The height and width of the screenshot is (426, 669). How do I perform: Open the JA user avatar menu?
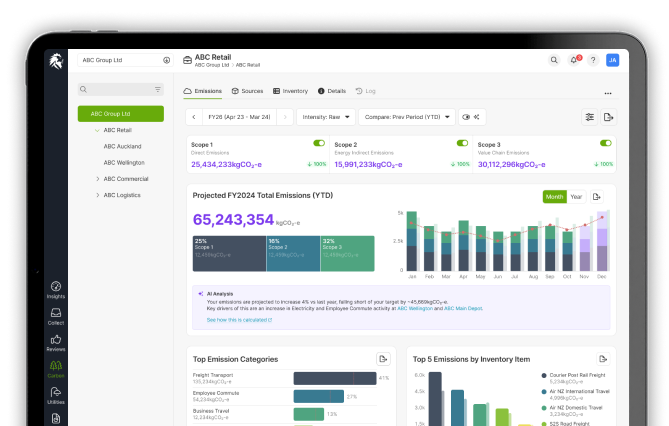(613, 60)
